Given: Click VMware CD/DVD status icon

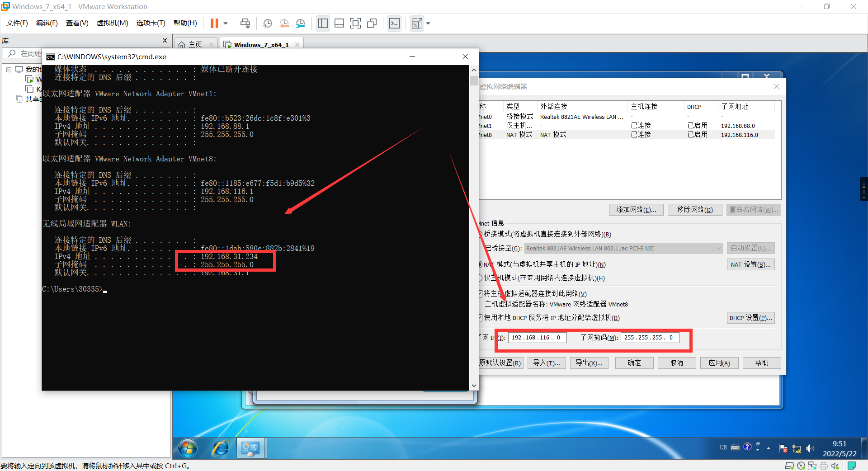Looking at the screenshot, I should (x=801, y=466).
